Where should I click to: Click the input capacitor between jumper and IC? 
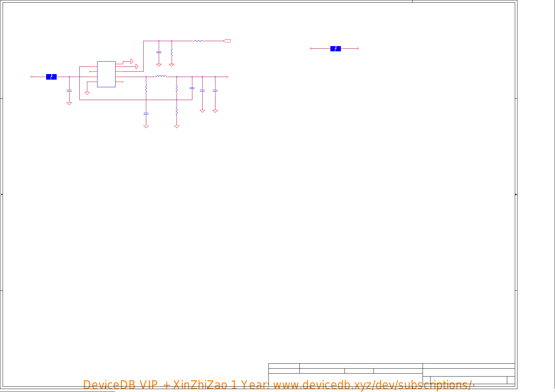coord(69,90)
